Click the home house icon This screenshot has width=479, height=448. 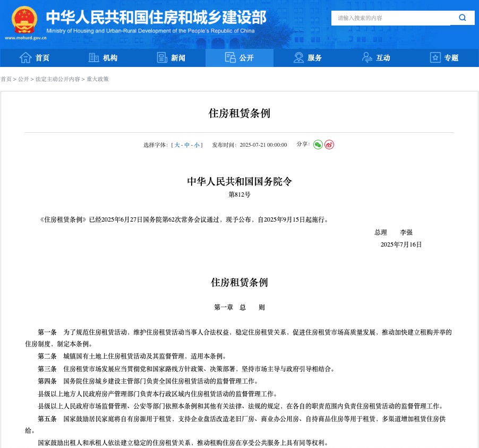pyautogui.click(x=25, y=57)
